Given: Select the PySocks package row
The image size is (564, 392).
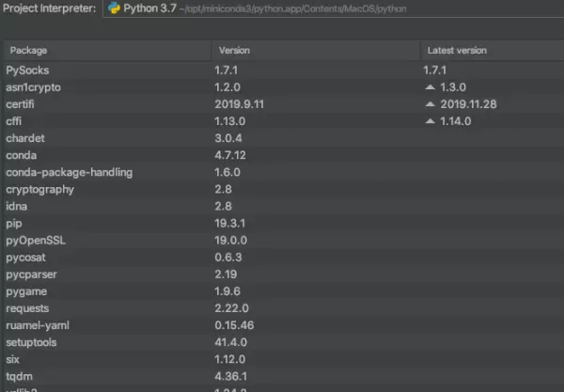Looking at the screenshot, I should click(x=284, y=71).
